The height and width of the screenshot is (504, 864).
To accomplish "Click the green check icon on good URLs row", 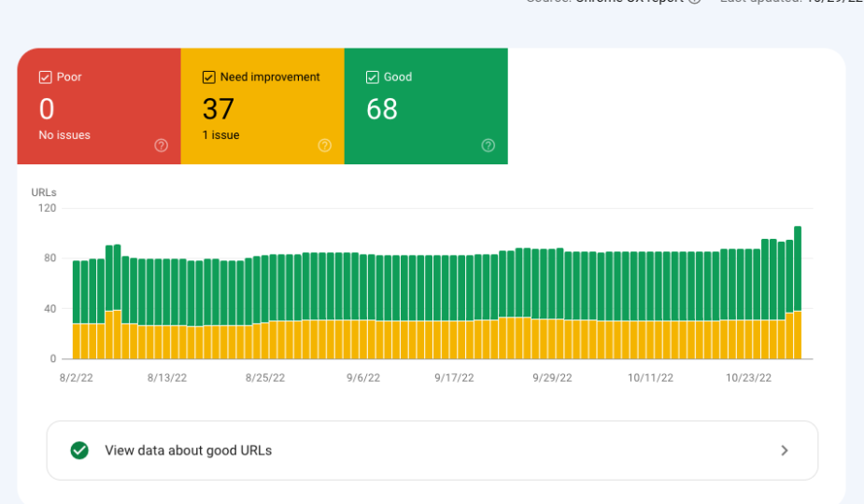I will (x=79, y=451).
